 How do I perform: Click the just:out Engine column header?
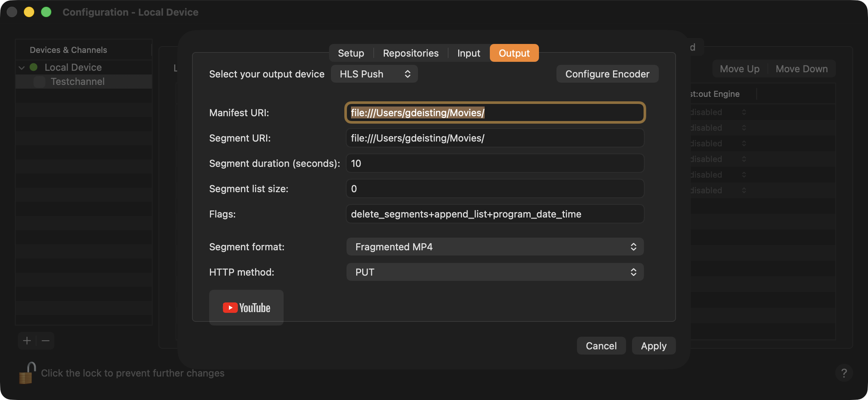pyautogui.click(x=723, y=94)
